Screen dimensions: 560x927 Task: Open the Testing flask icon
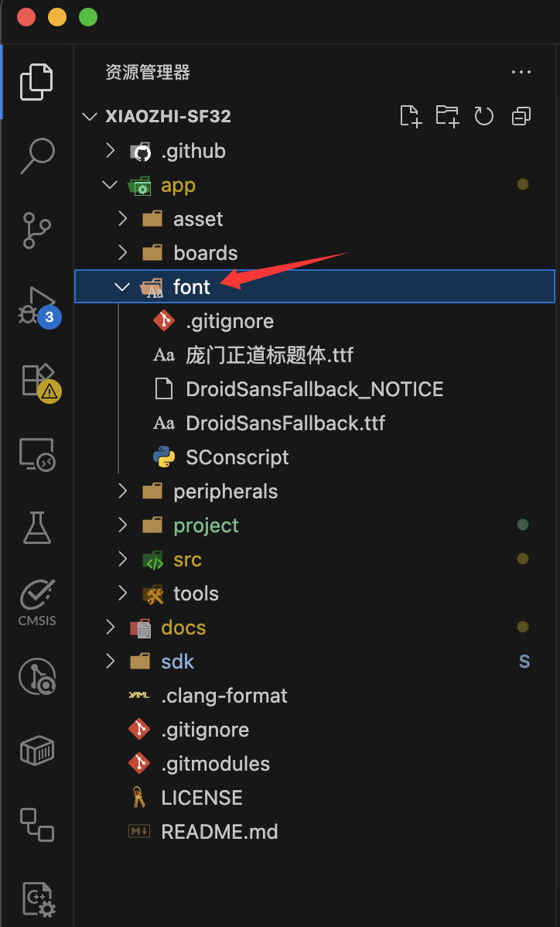[36, 528]
